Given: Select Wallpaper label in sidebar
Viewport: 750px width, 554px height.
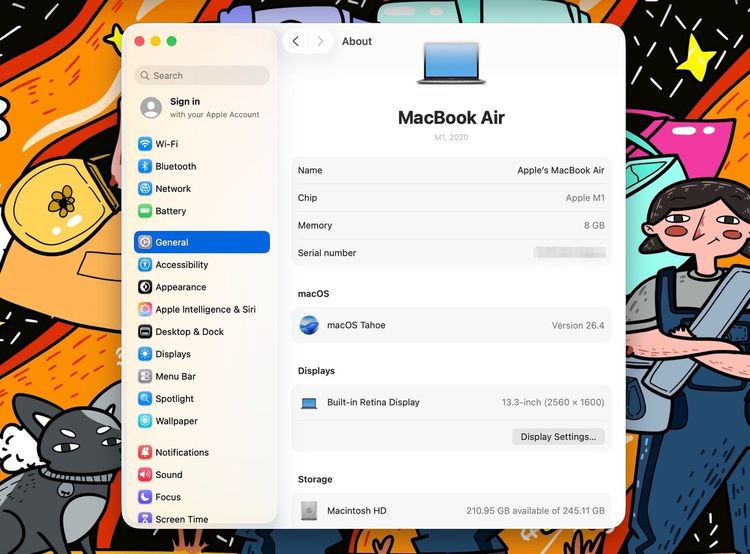Looking at the screenshot, I should [x=176, y=421].
